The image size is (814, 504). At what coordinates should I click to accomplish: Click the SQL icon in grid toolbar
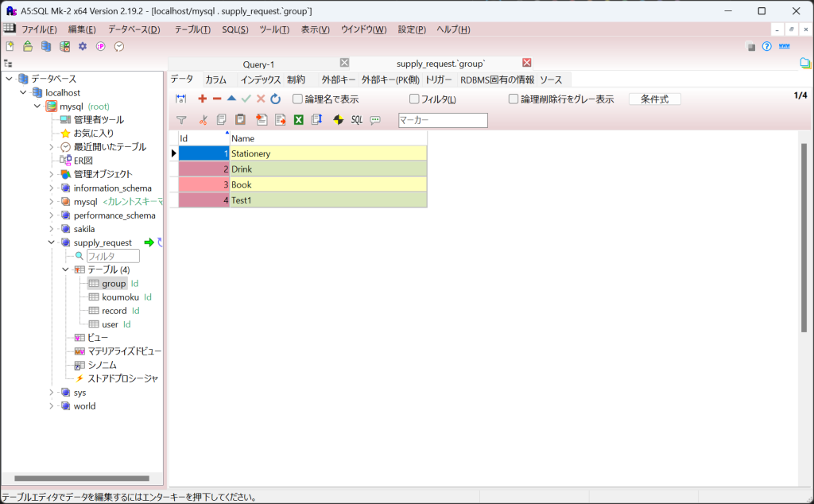coord(357,120)
